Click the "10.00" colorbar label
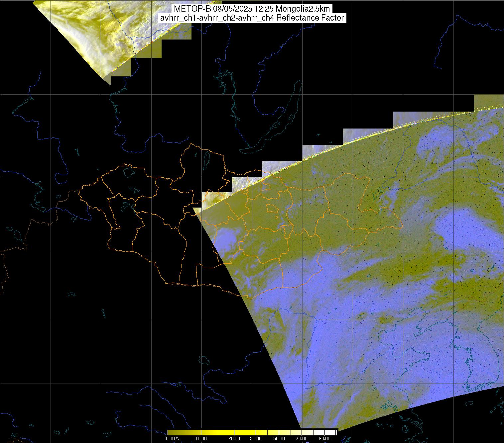 coord(202,438)
